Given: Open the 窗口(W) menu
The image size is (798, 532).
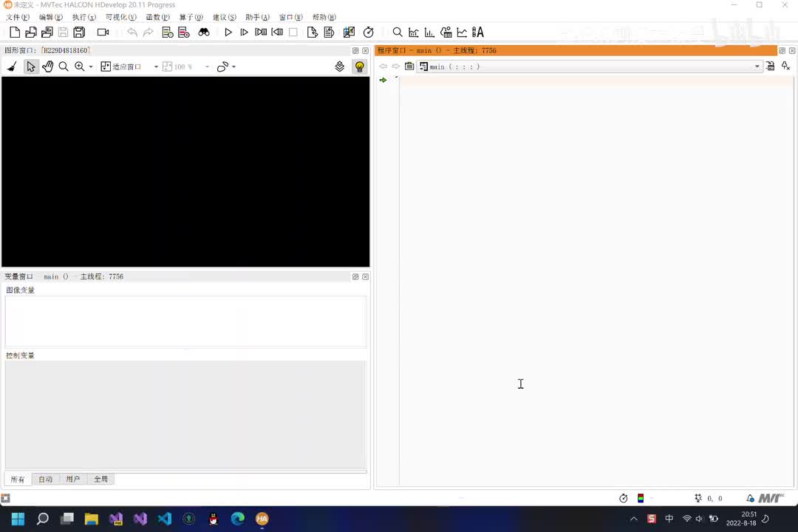Looking at the screenshot, I should 290,17.
